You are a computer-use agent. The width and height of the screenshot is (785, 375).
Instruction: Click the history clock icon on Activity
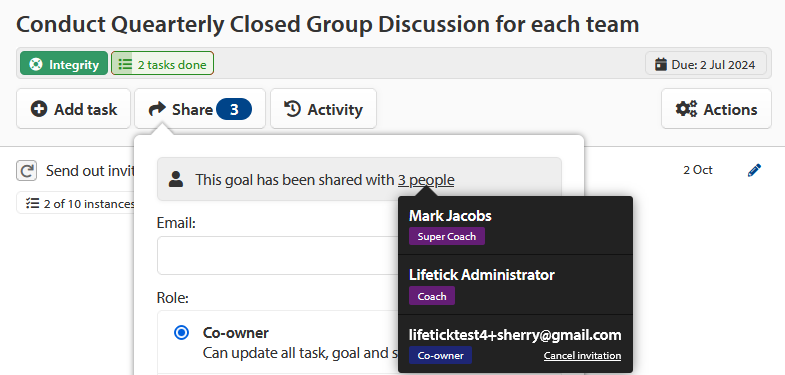(x=292, y=109)
